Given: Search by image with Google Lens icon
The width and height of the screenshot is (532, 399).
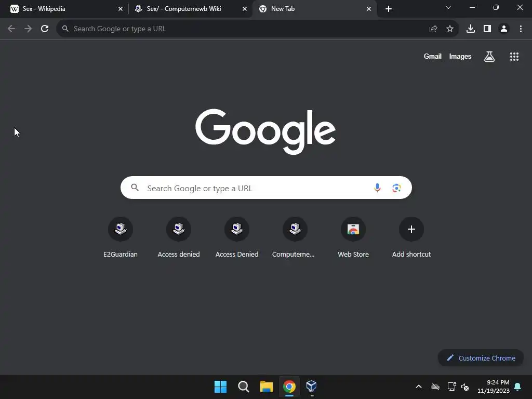Looking at the screenshot, I should coord(396,188).
